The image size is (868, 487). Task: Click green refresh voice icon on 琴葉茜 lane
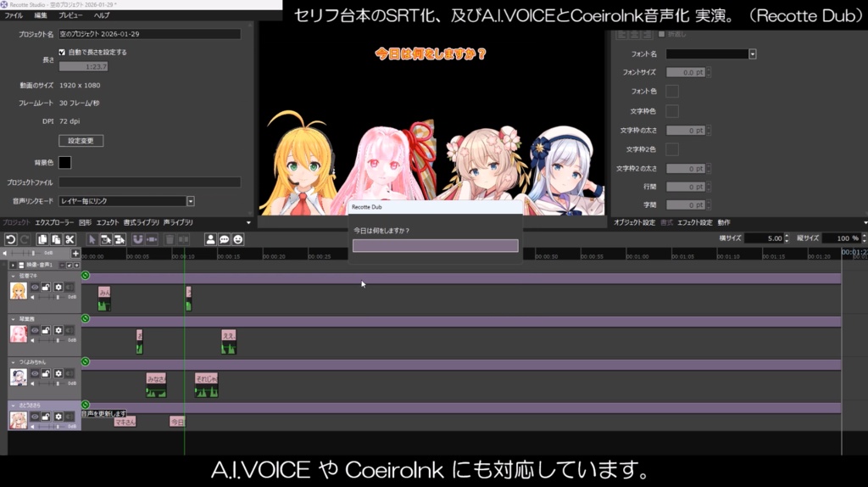[x=86, y=318]
